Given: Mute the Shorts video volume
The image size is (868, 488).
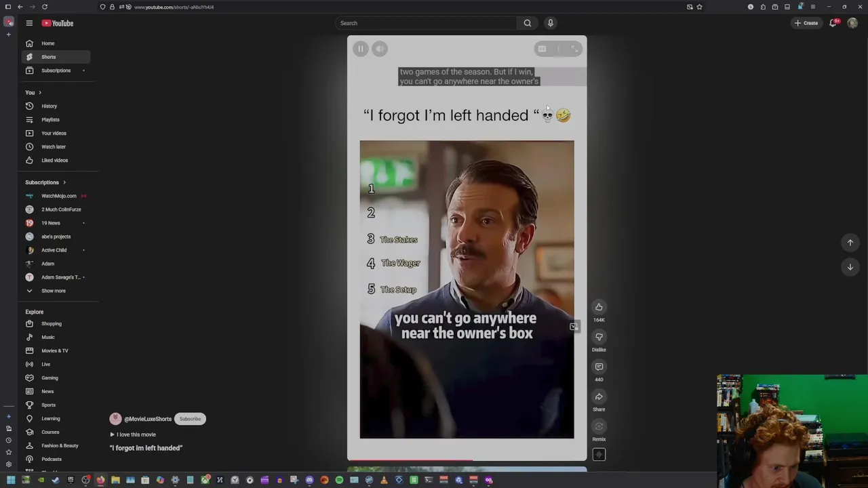Looking at the screenshot, I should tap(380, 49).
